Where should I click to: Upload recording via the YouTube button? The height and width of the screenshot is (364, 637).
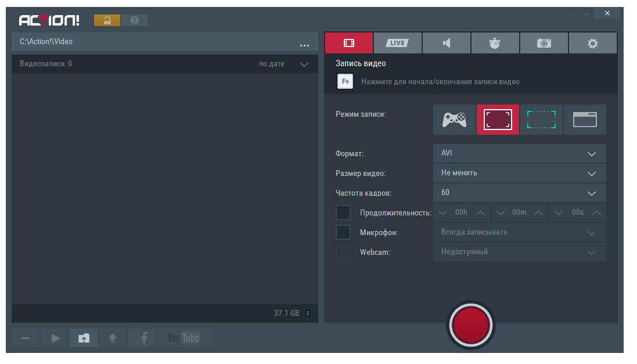(x=183, y=338)
